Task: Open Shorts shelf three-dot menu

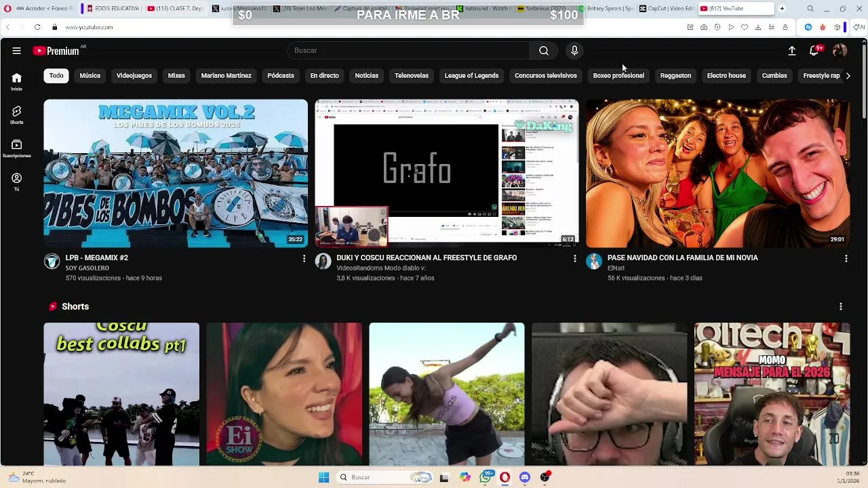Action: (840, 306)
